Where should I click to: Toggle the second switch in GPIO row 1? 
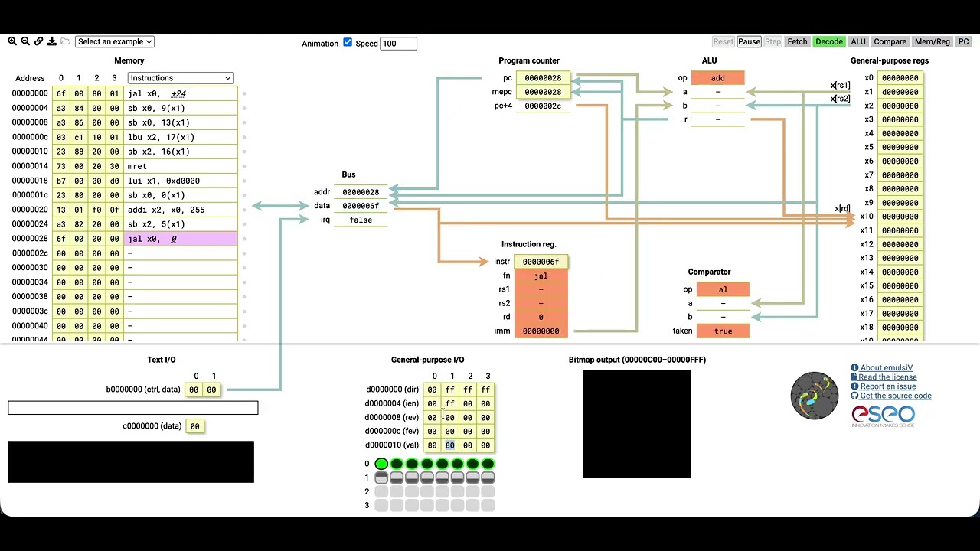pos(397,478)
